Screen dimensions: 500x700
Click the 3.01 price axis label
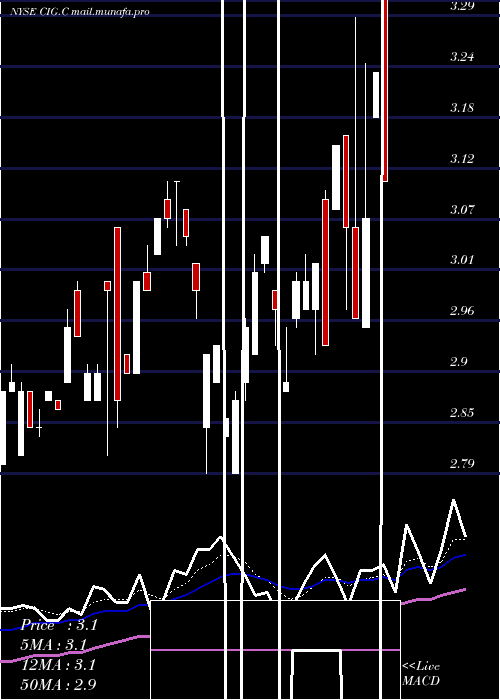[462, 259]
